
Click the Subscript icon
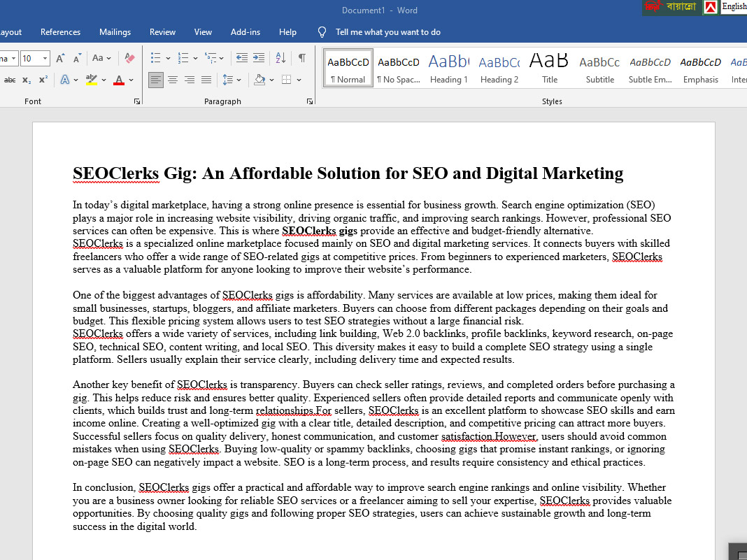(x=27, y=79)
